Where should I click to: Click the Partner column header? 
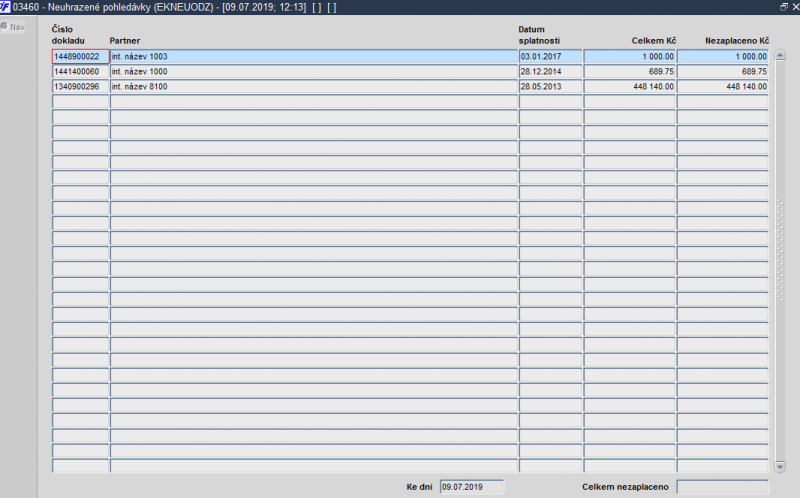pos(124,41)
